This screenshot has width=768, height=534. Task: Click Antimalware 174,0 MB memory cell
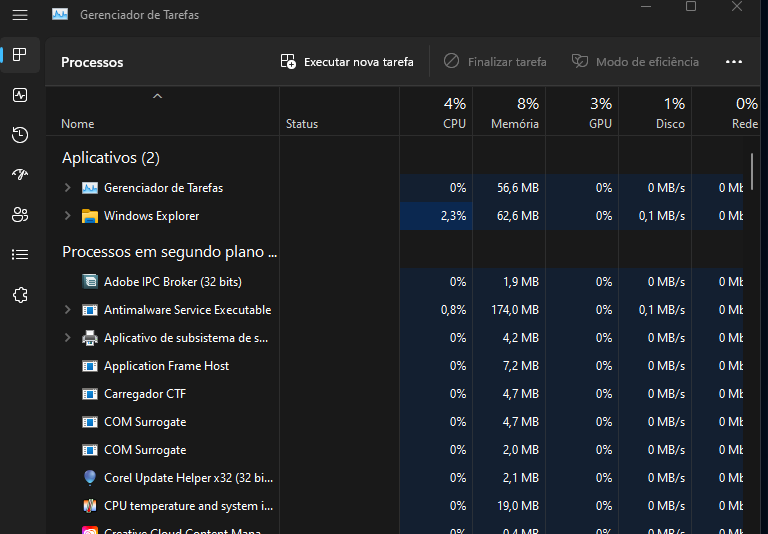coord(509,310)
